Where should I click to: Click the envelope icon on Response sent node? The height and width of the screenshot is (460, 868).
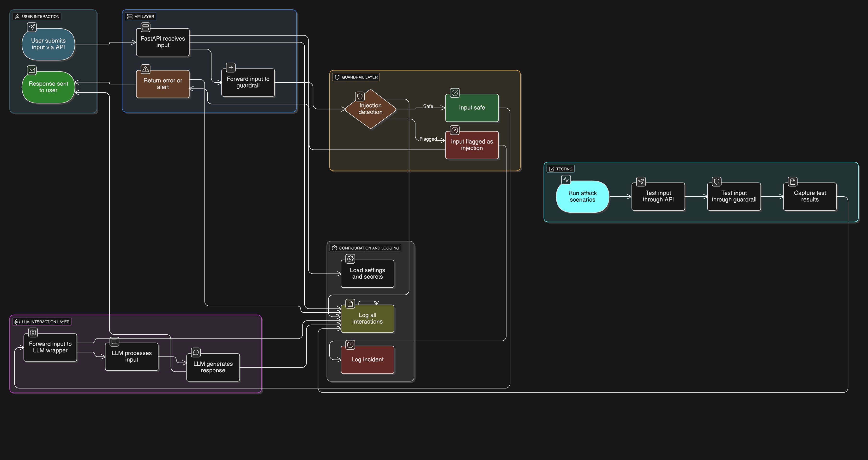pyautogui.click(x=32, y=70)
